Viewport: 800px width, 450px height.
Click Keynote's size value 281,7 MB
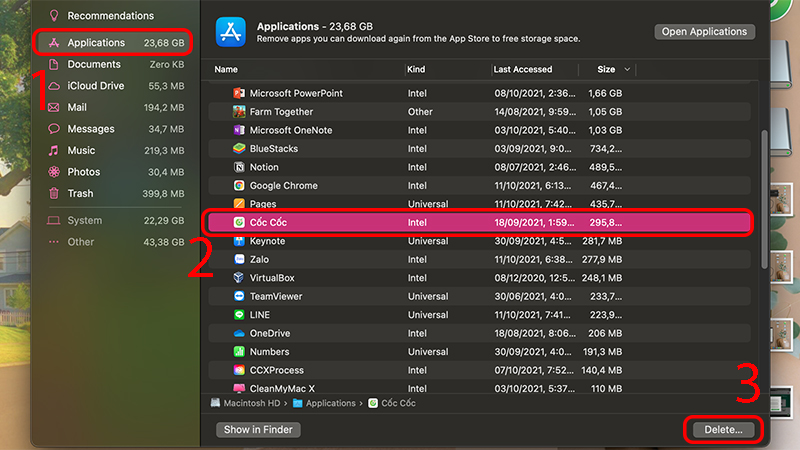click(x=602, y=241)
